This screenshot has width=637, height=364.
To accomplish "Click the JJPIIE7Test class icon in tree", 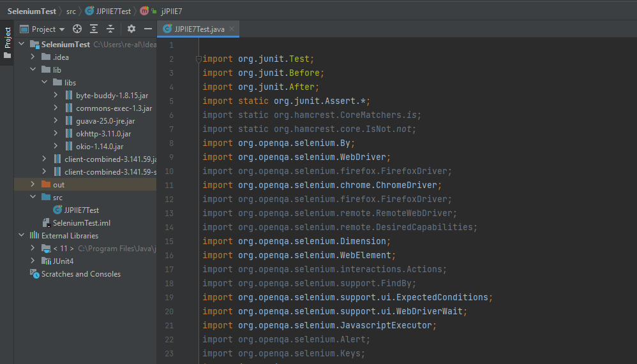I will click(57, 210).
